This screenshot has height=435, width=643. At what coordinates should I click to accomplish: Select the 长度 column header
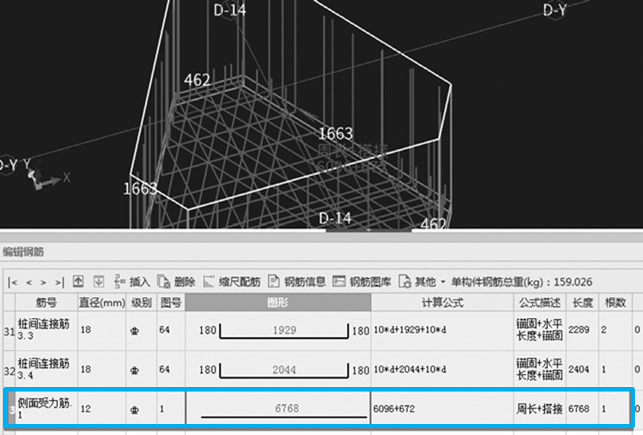click(582, 303)
